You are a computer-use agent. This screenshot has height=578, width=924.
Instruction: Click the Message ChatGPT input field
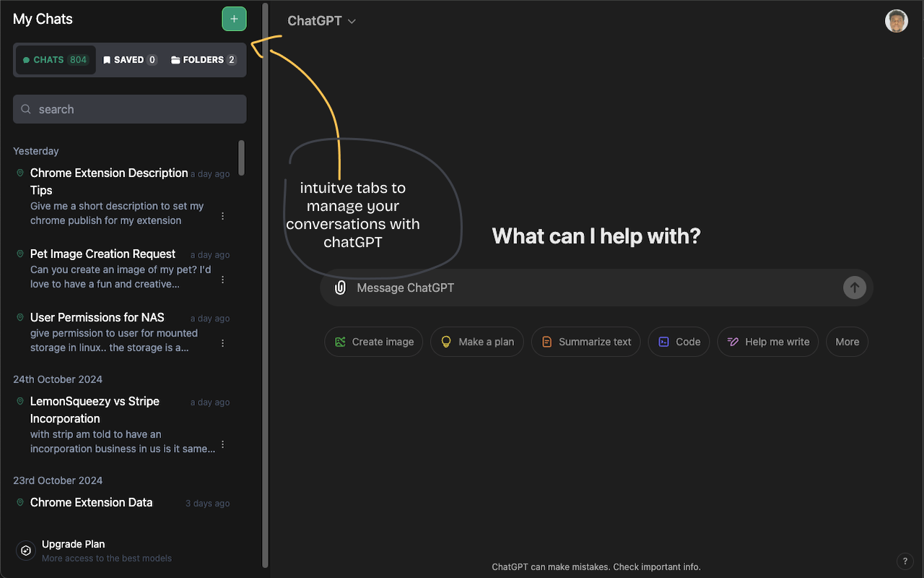pyautogui.click(x=596, y=288)
